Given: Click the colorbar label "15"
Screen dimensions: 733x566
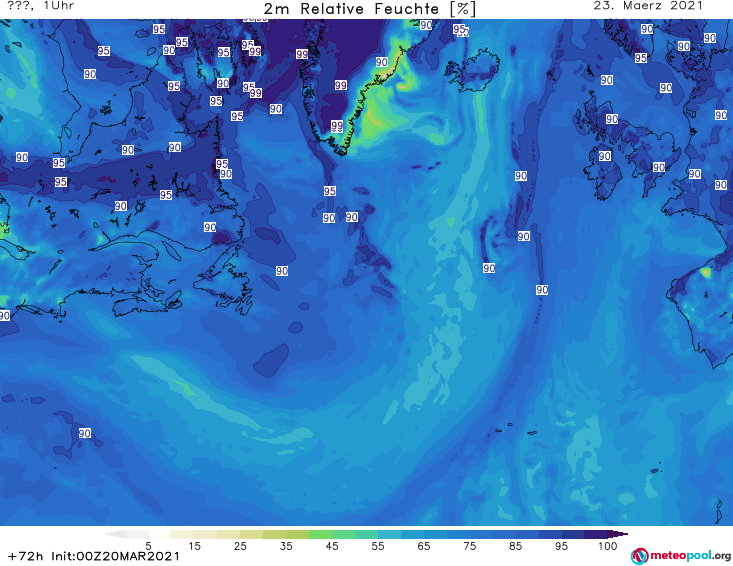Looking at the screenshot, I should tap(194, 545).
